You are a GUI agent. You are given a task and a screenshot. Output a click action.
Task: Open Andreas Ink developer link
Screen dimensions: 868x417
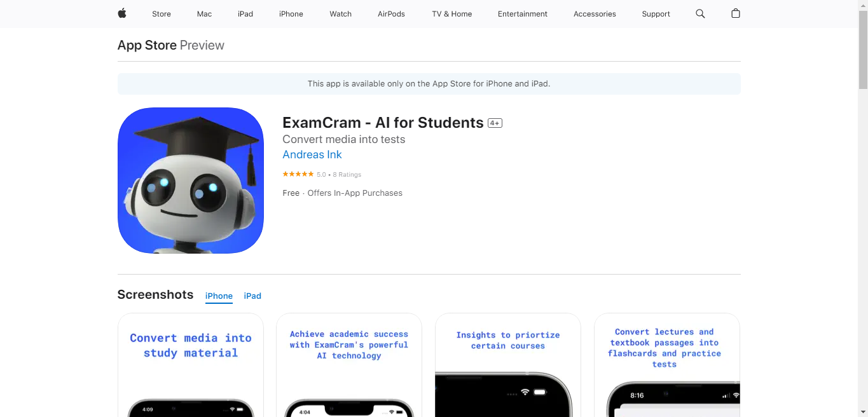tap(312, 154)
